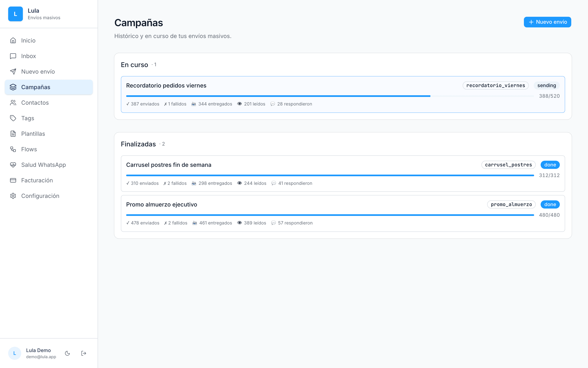588x368 pixels.
Task: Open the Inicio menu item
Action: coord(49,40)
